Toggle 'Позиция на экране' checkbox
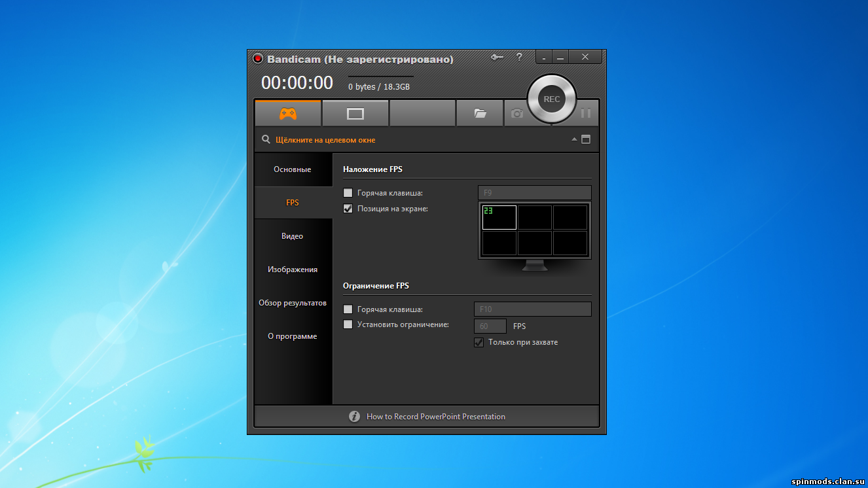The image size is (868, 488). tap(348, 209)
